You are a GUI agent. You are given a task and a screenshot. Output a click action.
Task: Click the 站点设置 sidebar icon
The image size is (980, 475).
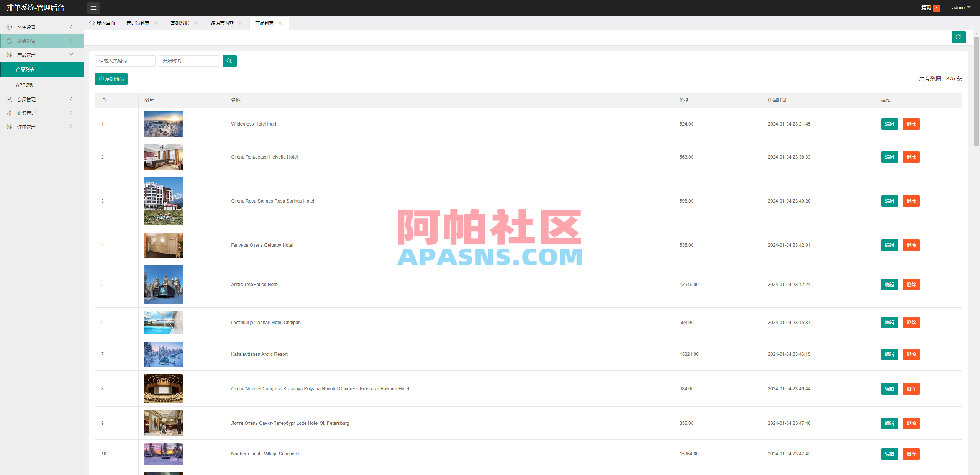tap(9, 41)
